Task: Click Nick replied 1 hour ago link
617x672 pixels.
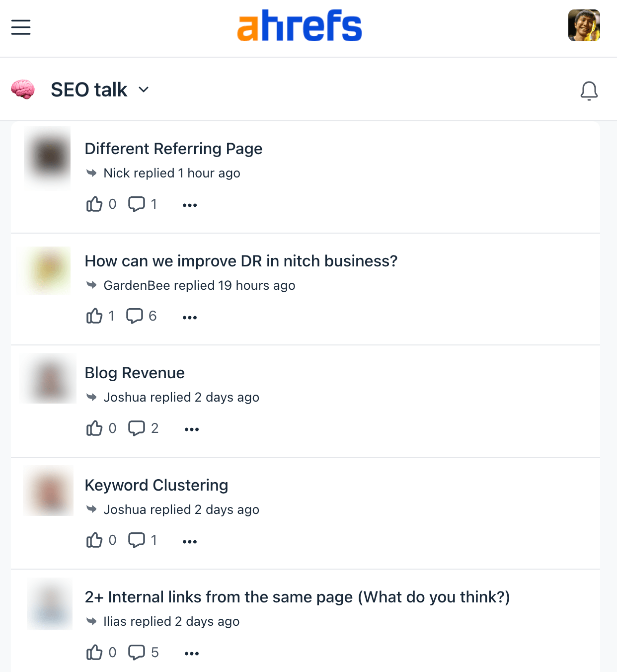Action: tap(171, 173)
